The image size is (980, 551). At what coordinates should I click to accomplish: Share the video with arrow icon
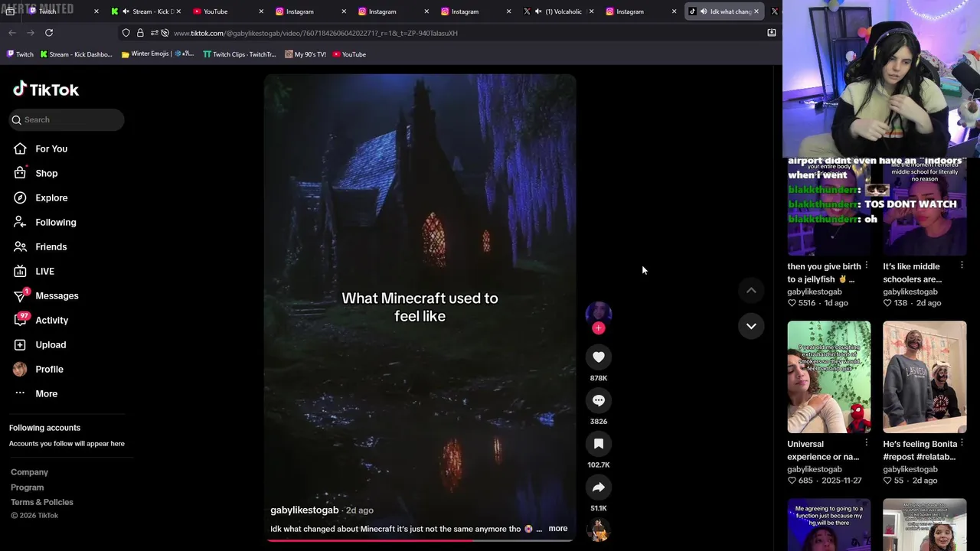coord(599,487)
